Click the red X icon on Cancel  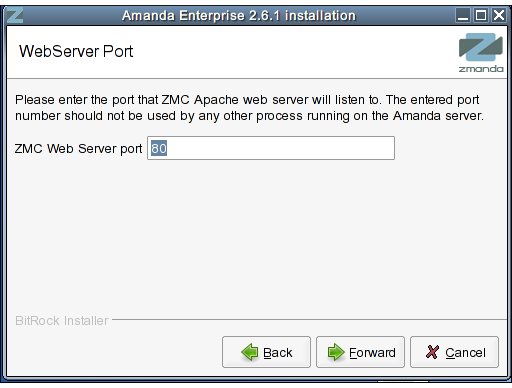point(432,352)
